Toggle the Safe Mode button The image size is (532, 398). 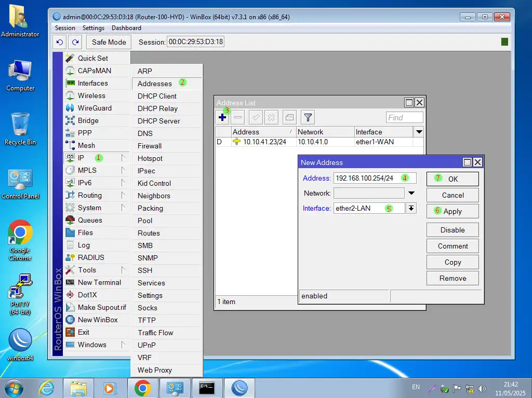point(109,42)
